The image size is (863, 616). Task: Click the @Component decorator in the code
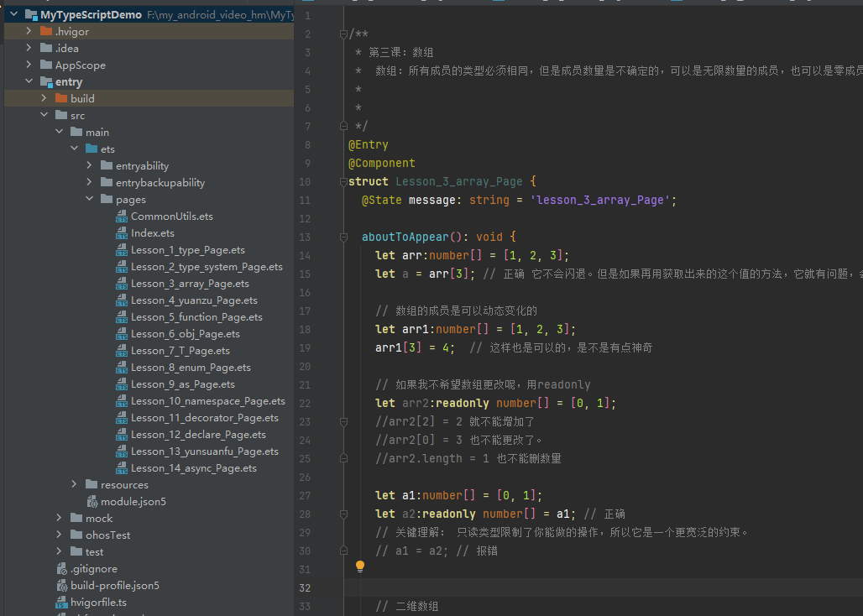point(381,164)
